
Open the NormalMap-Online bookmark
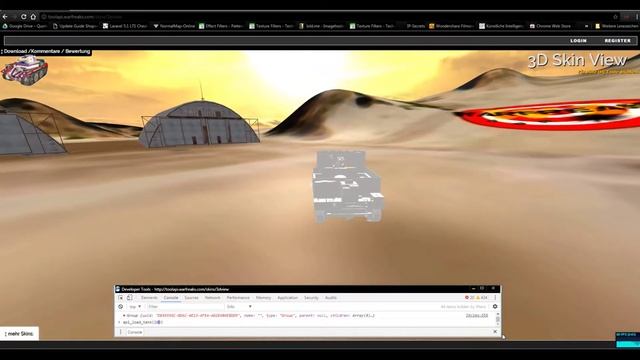(174, 26)
